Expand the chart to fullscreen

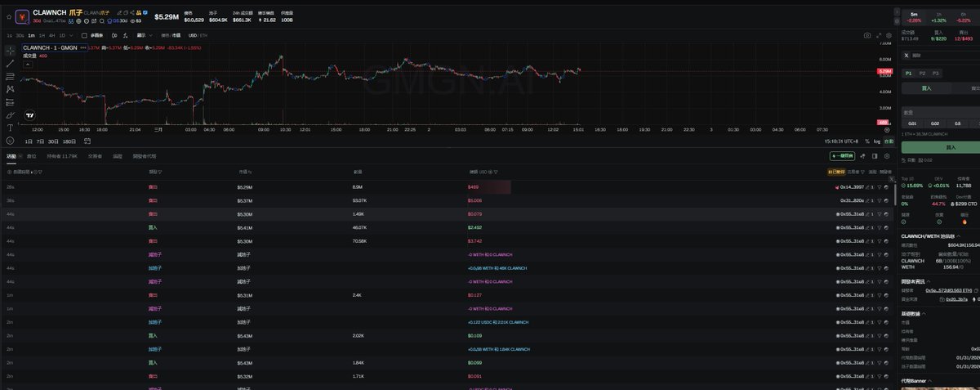878,35
